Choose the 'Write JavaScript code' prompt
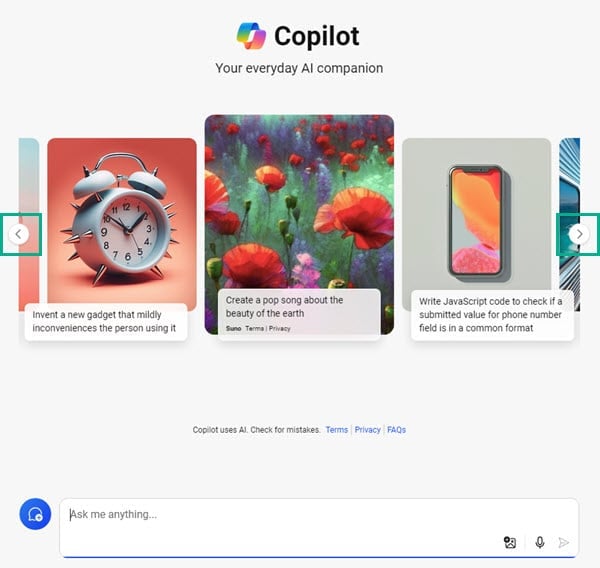The width and height of the screenshot is (600, 568). click(x=492, y=315)
